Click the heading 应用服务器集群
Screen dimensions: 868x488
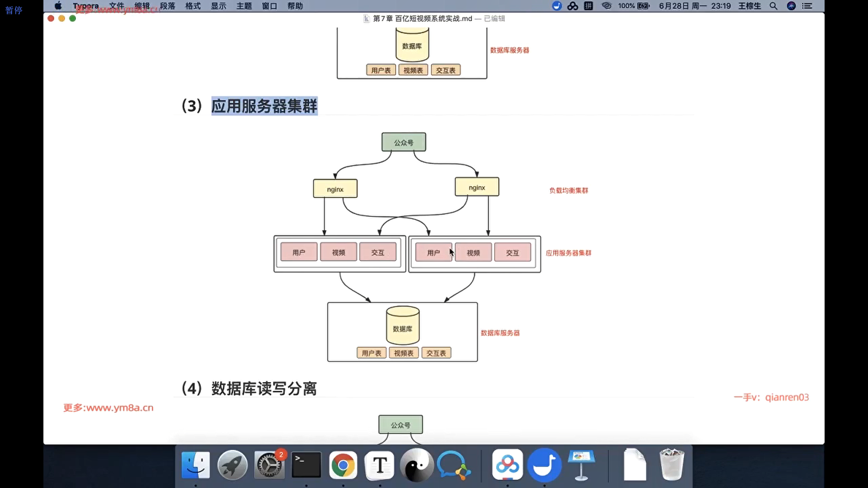coord(264,106)
